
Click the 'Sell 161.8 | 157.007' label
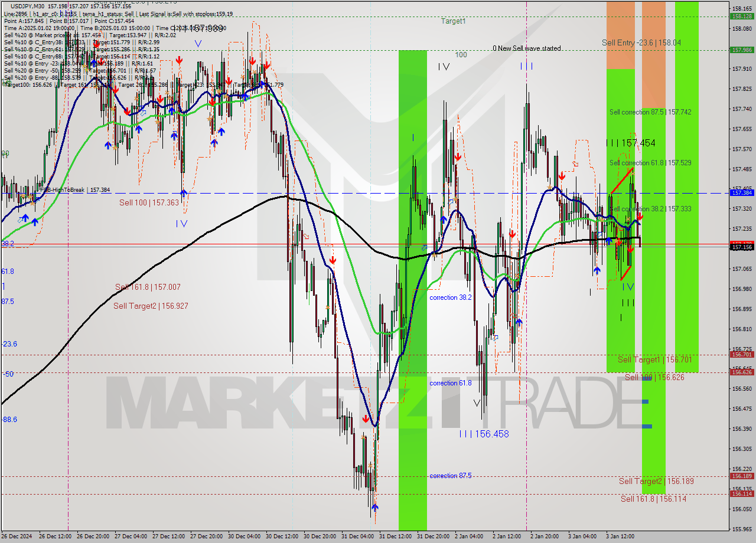click(x=148, y=287)
